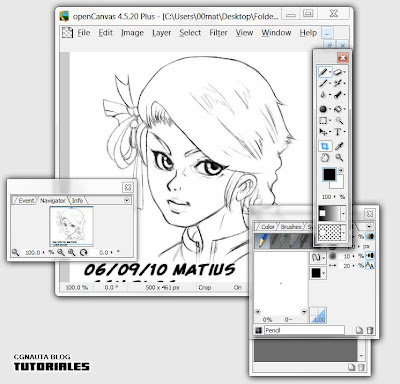Screen dimensions: 400x384
Task: Select the Pencil tool in the toolbox
Action: [323, 72]
